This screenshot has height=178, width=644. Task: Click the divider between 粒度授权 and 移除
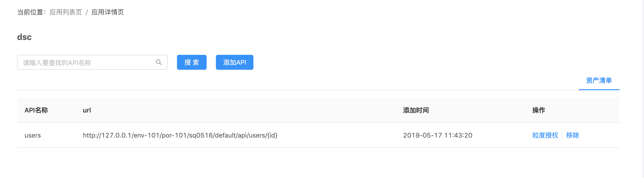(x=562, y=135)
